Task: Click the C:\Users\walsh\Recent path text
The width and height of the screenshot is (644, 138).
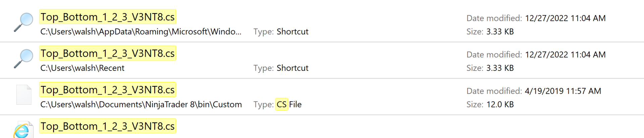Action: coord(82,68)
